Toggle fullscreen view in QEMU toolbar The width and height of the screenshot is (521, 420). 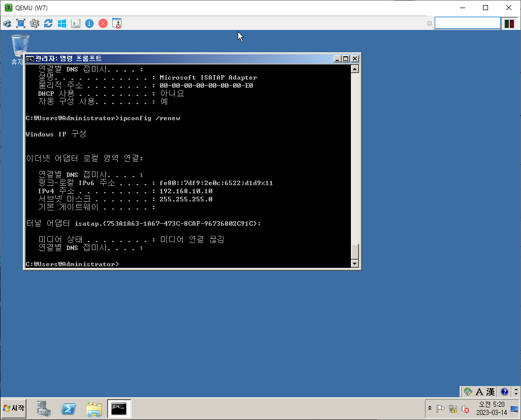[x=21, y=23]
